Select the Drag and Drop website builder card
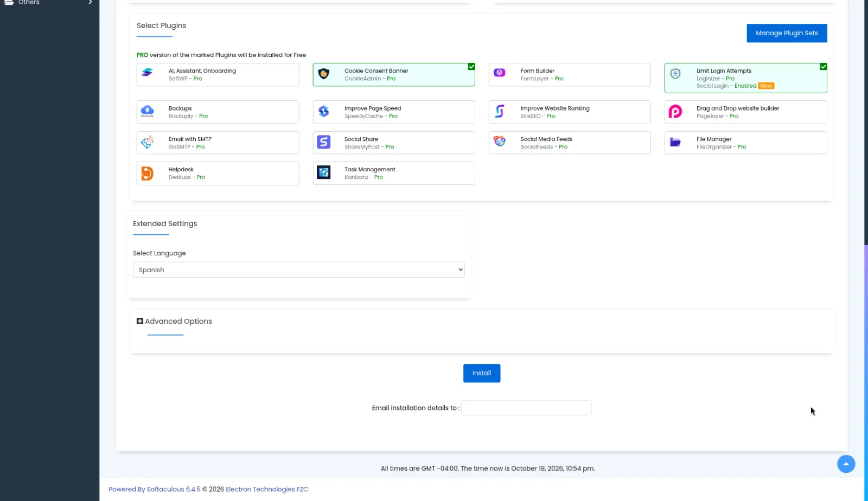 coord(746,112)
